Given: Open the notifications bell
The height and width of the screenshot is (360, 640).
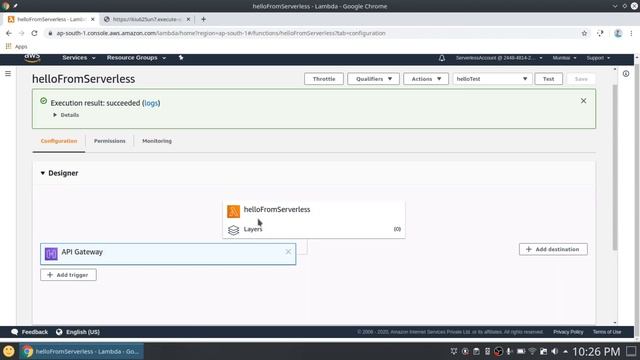Looking at the screenshot, I should [442, 58].
